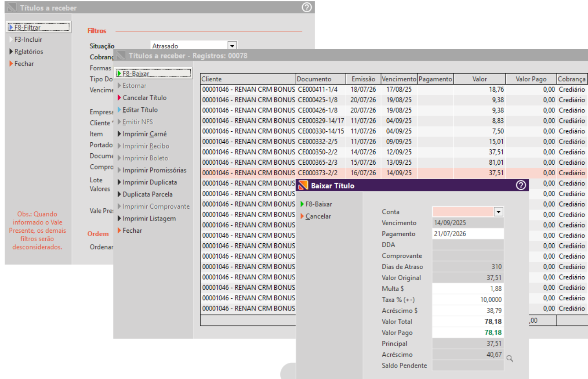Click magnifier icon beside Acréscimo 40,67
Viewport: 588px width, 379px height.
point(510,358)
